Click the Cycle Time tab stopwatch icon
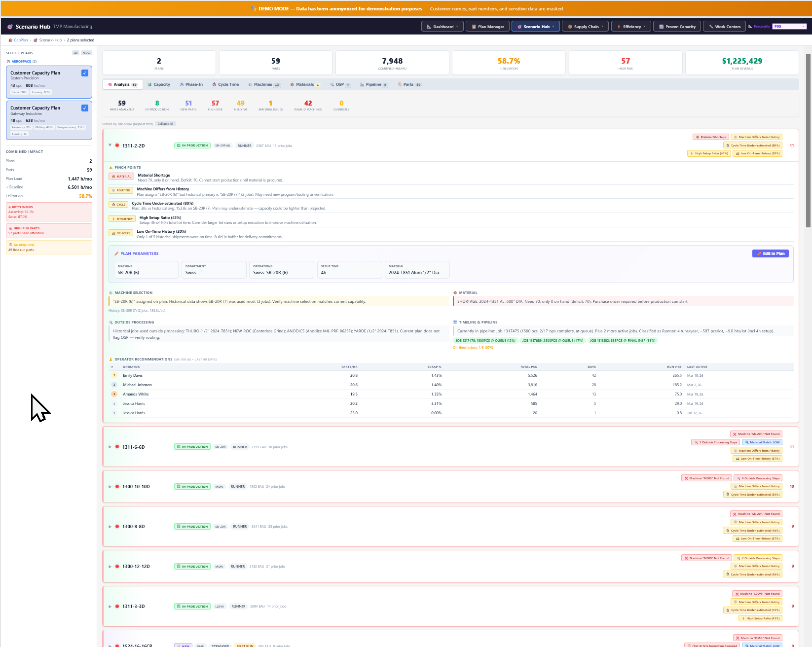The image size is (812, 647). coord(214,85)
